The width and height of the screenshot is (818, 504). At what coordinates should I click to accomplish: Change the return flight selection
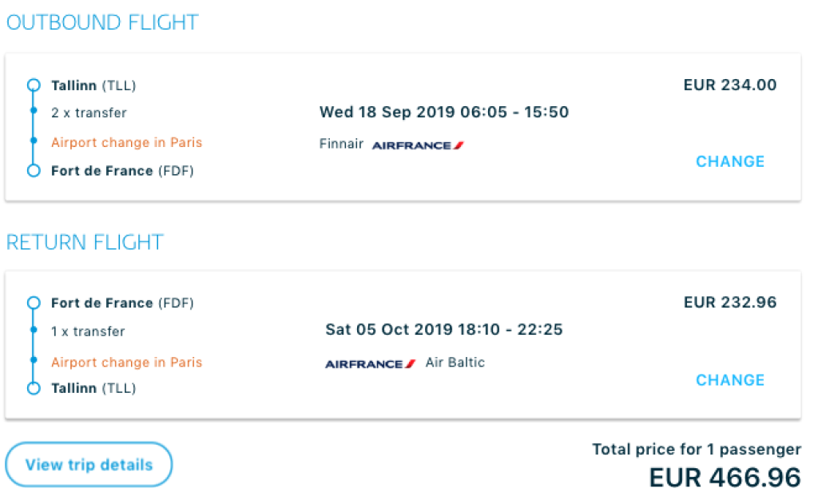(x=730, y=380)
